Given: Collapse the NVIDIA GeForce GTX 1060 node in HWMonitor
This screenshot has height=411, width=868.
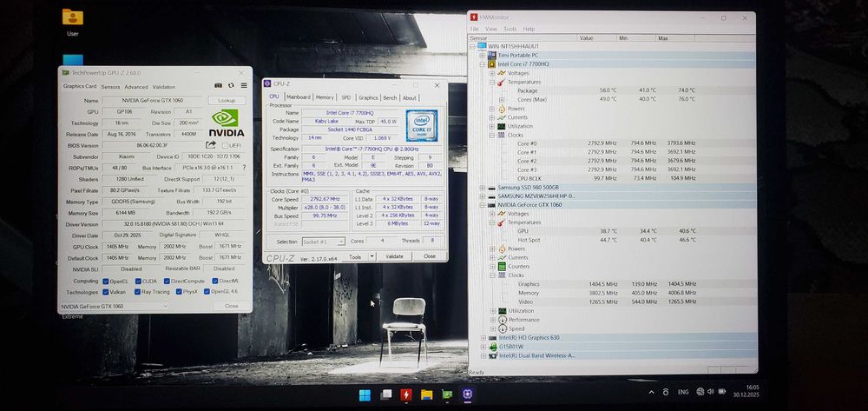Looking at the screenshot, I should pos(482,205).
